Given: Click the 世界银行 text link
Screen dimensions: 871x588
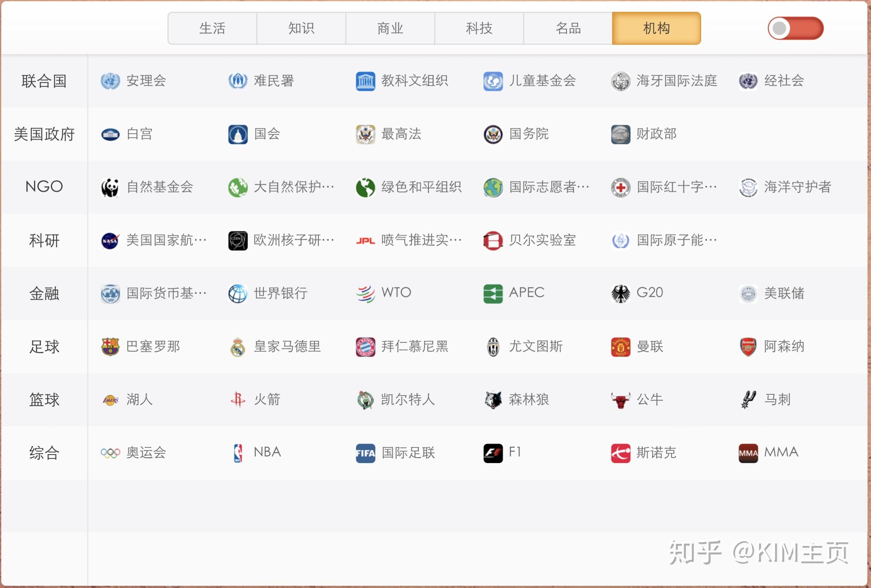Looking at the screenshot, I should pos(281,293).
